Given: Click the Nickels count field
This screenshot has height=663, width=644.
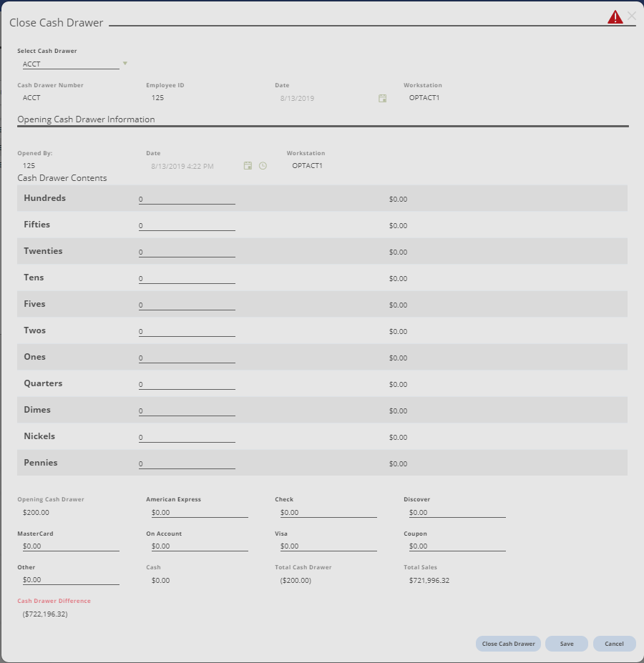Looking at the screenshot, I should point(187,437).
